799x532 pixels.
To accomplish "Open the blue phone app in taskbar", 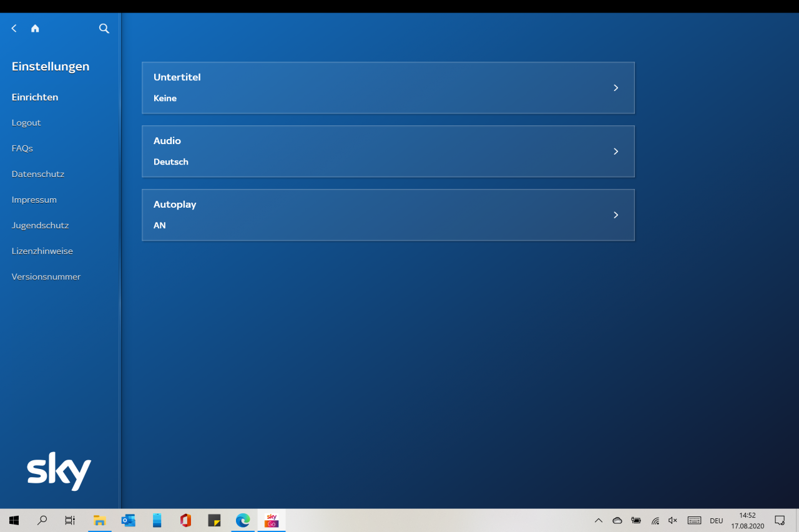I will coord(157,520).
